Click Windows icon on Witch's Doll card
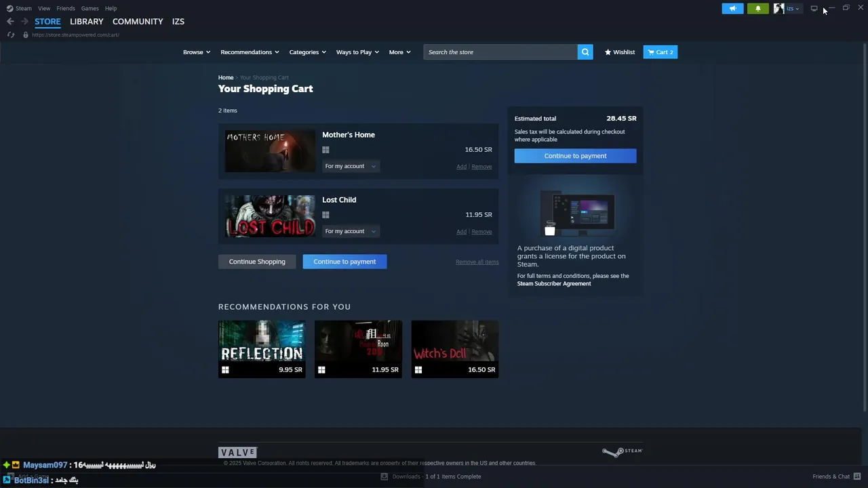The width and height of the screenshot is (868, 488). pos(418,370)
